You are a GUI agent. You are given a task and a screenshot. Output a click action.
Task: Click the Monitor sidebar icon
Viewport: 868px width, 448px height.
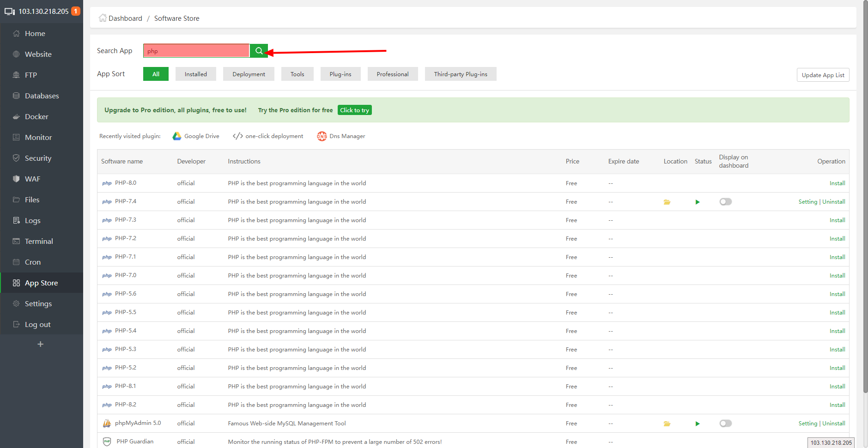click(16, 137)
